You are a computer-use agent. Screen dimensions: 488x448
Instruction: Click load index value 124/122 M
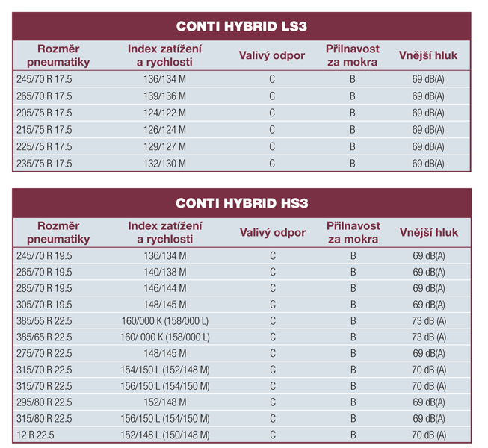coord(164,113)
